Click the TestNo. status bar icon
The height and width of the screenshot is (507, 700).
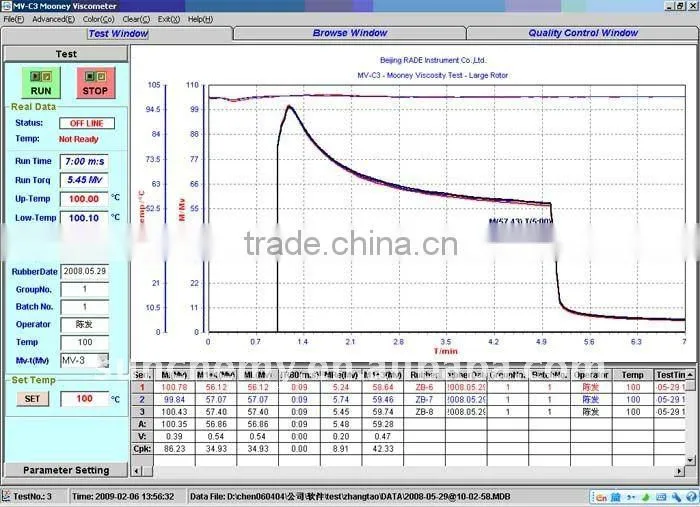[6, 496]
